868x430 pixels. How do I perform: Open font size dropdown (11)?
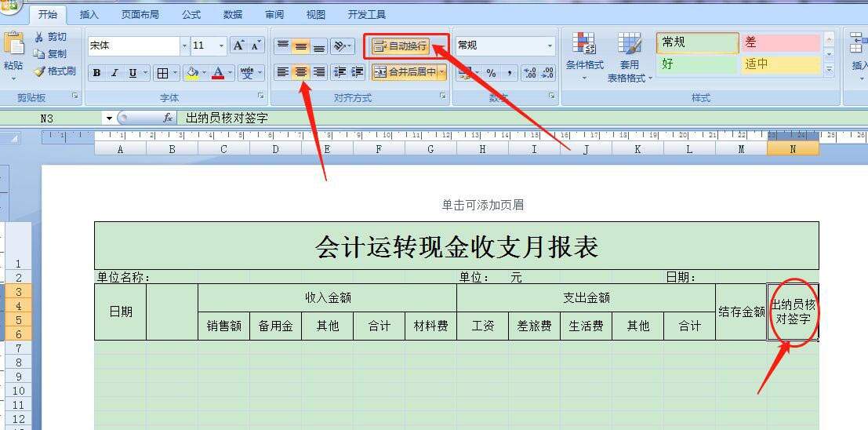click(222, 46)
